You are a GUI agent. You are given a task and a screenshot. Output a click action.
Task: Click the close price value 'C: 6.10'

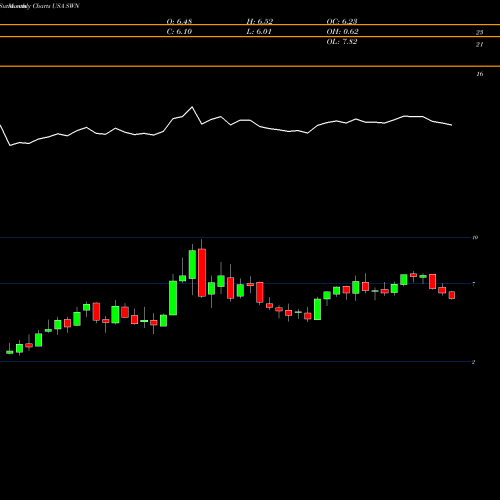(179, 32)
